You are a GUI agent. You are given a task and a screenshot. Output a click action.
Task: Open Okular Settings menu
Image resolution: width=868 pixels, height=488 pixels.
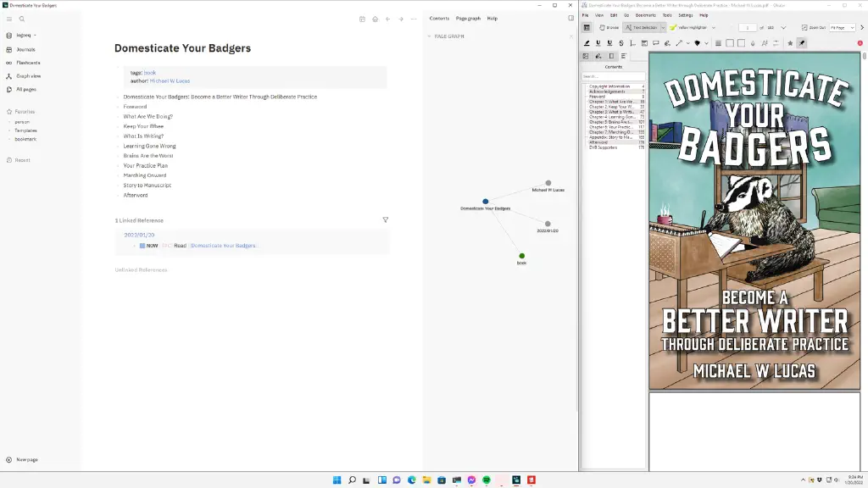(x=685, y=15)
